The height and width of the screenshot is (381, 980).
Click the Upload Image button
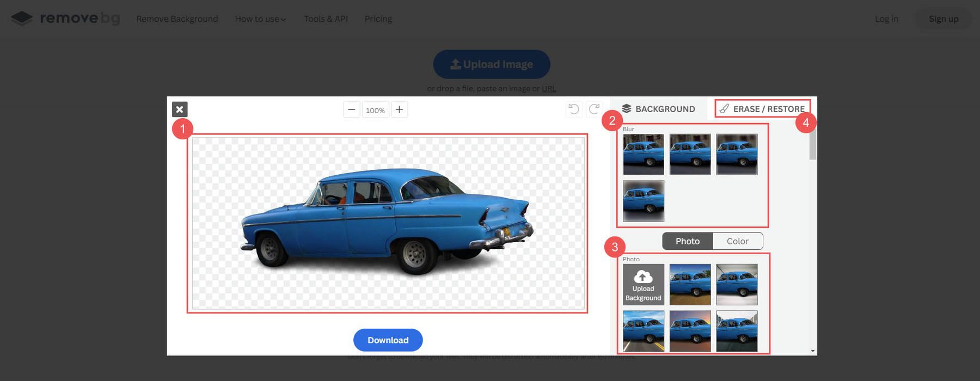click(x=492, y=64)
